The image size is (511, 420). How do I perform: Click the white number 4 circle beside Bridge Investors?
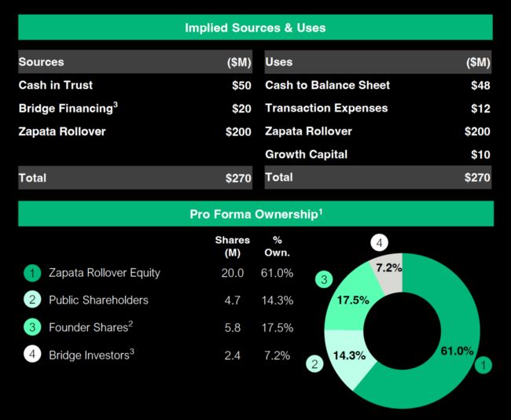tap(32, 354)
